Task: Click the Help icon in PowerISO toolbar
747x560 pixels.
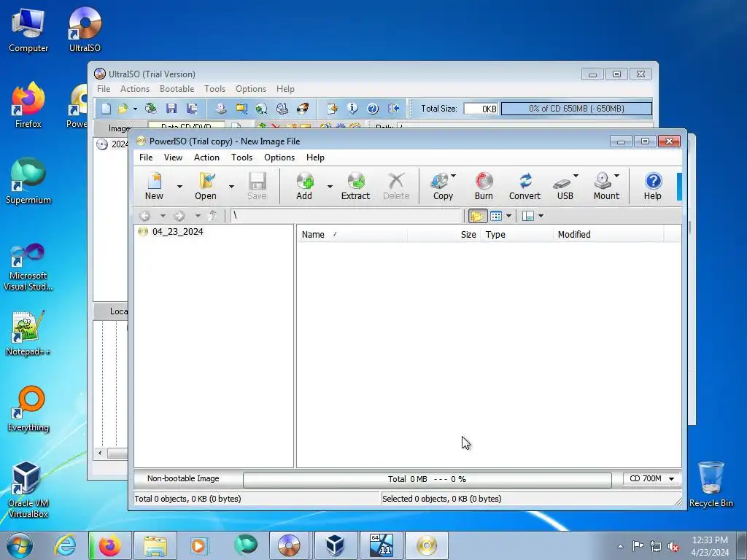Action: coord(653,186)
